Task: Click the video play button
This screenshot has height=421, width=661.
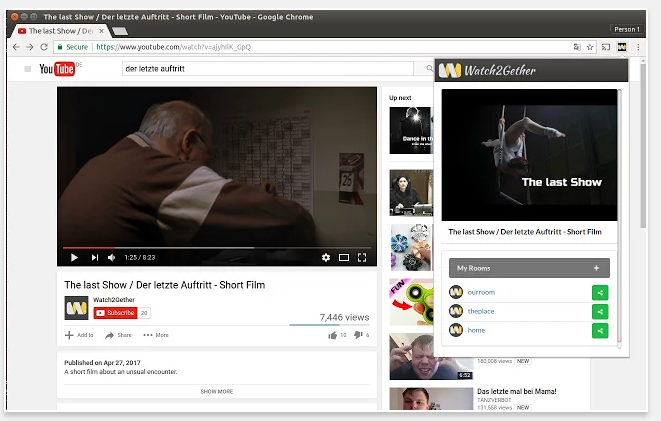Action: coord(73,258)
